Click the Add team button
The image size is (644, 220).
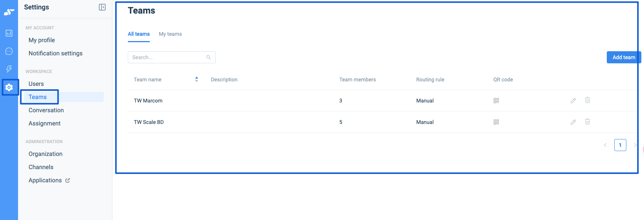click(x=624, y=57)
